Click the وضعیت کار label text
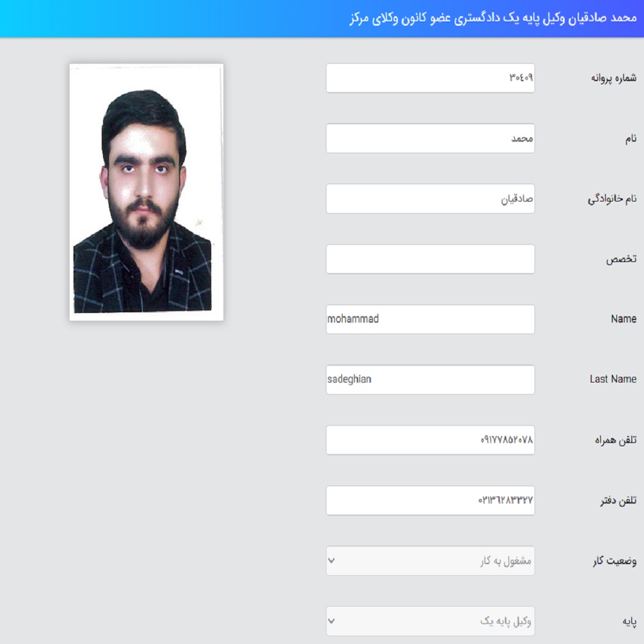This screenshot has width=644, height=644. (614, 561)
